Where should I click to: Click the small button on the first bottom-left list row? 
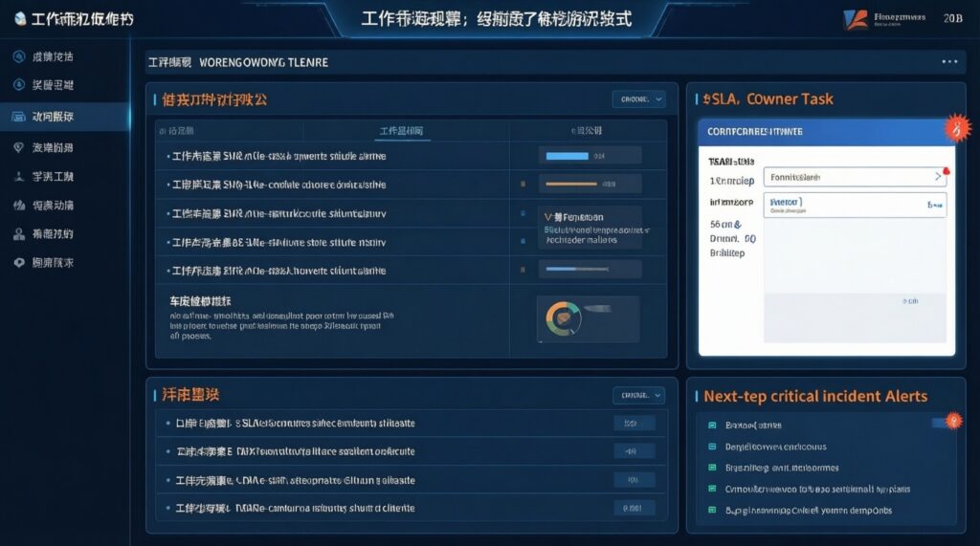(634, 424)
